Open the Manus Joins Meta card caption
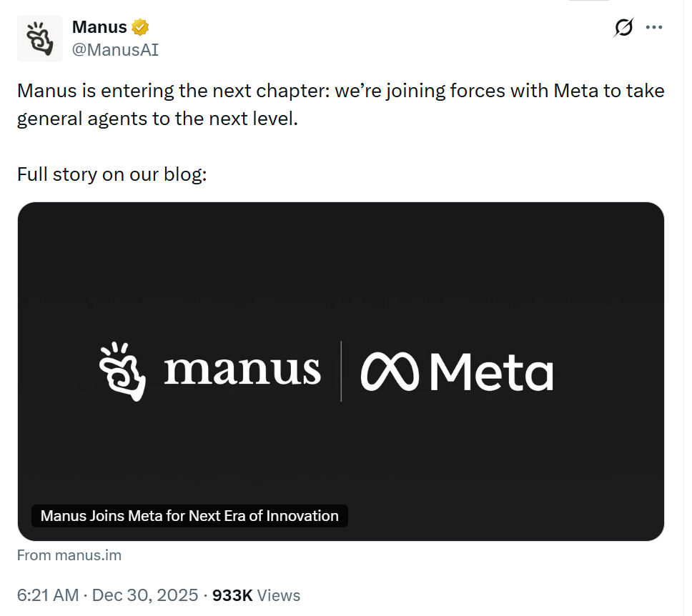692x616 pixels. point(189,516)
